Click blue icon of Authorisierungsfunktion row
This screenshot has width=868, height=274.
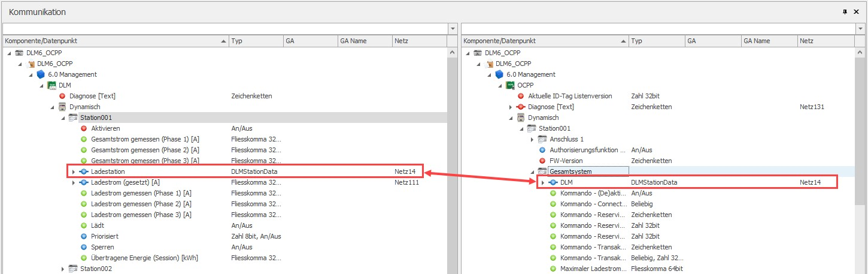(542, 150)
